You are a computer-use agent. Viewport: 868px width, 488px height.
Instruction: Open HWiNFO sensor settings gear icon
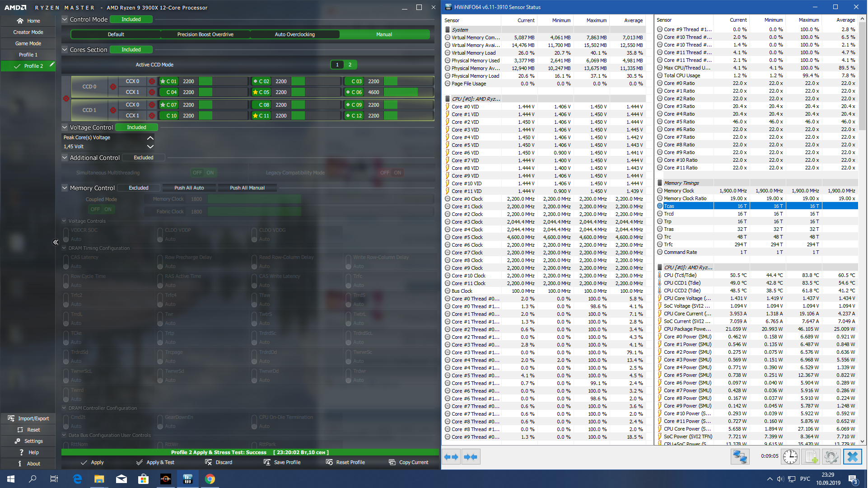click(831, 457)
